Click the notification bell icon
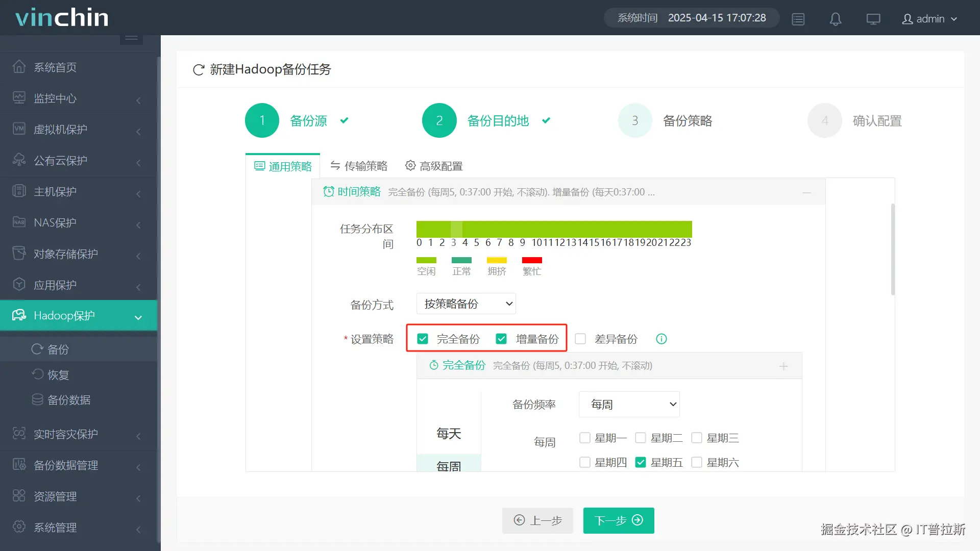The height and width of the screenshot is (551, 980). coord(835,19)
